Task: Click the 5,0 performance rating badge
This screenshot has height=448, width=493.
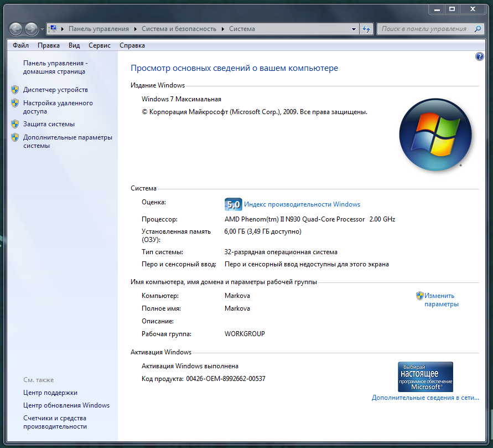Action: point(233,204)
